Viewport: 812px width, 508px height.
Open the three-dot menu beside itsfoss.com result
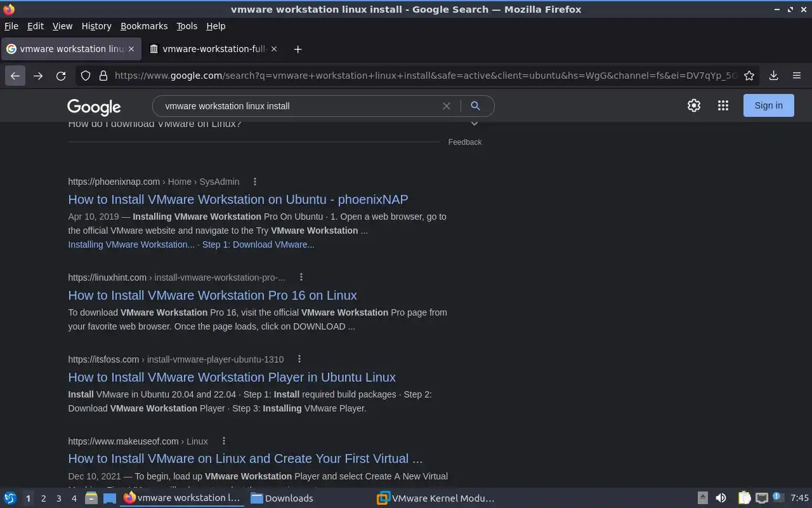(299, 359)
